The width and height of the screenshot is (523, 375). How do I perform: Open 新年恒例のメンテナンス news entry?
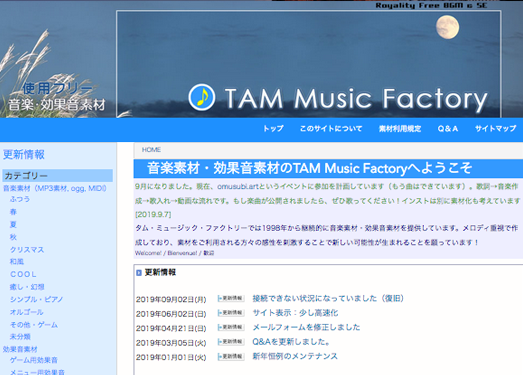point(295,356)
